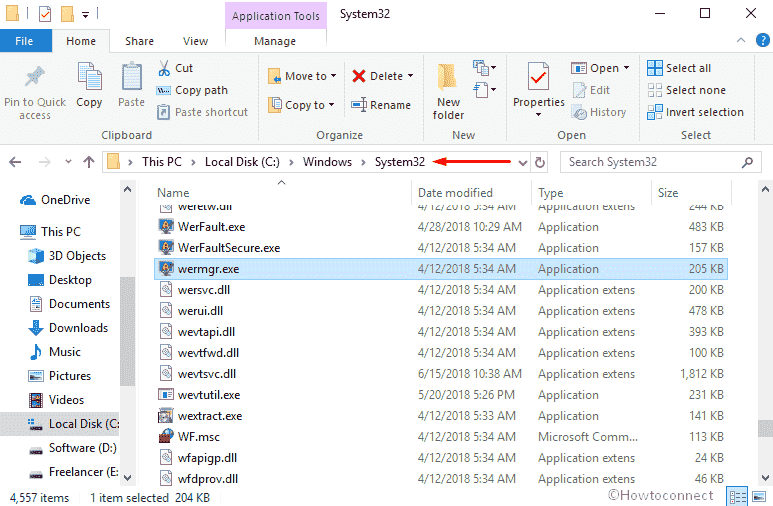Switch to the Manage tab
The height and width of the screenshot is (506, 773).
tap(275, 41)
